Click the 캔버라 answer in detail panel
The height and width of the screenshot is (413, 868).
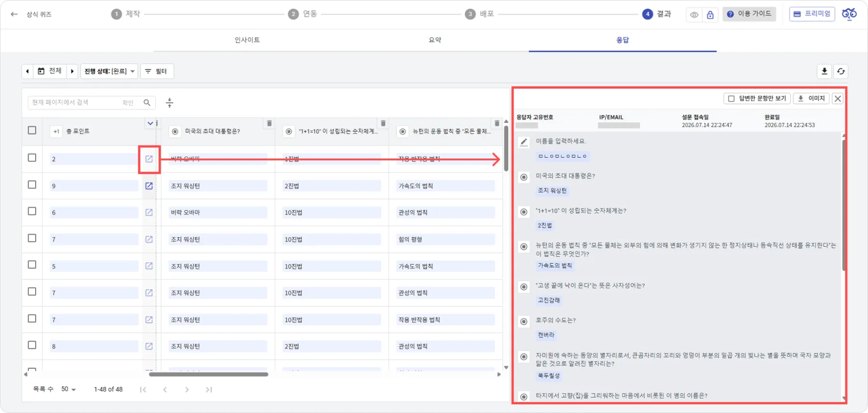click(546, 335)
